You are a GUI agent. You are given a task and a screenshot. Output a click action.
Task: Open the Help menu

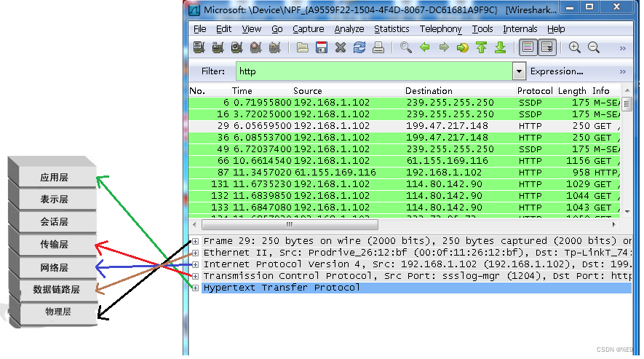point(556,29)
